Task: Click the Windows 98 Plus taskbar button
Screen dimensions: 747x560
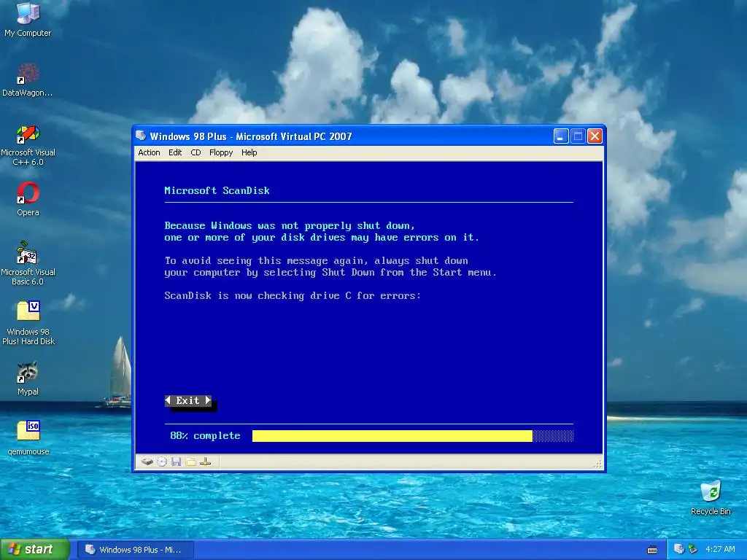Action: (x=135, y=550)
